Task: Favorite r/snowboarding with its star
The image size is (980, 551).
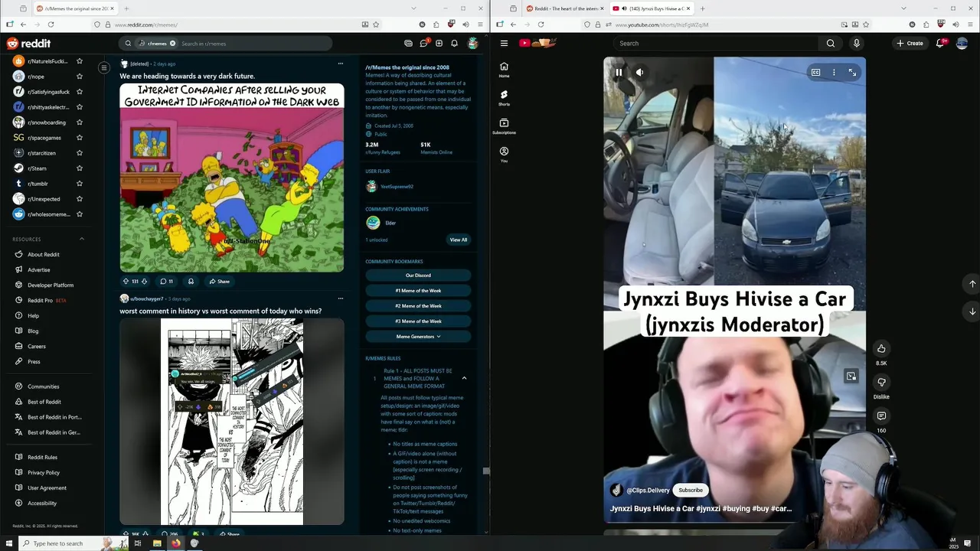Action: coord(79,122)
